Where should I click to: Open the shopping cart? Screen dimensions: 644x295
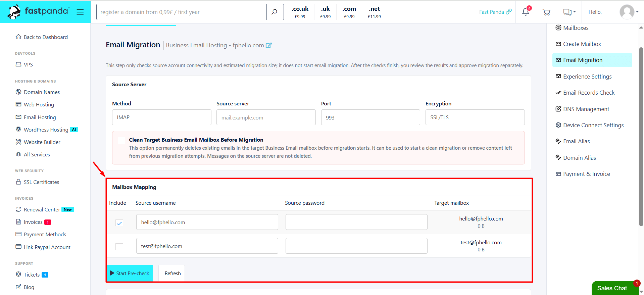tap(546, 12)
